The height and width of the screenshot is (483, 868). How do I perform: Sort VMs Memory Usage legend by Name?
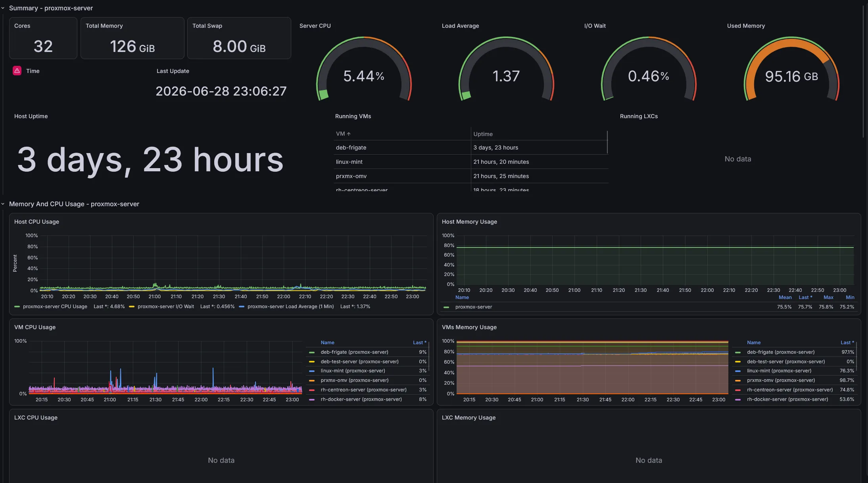point(754,343)
